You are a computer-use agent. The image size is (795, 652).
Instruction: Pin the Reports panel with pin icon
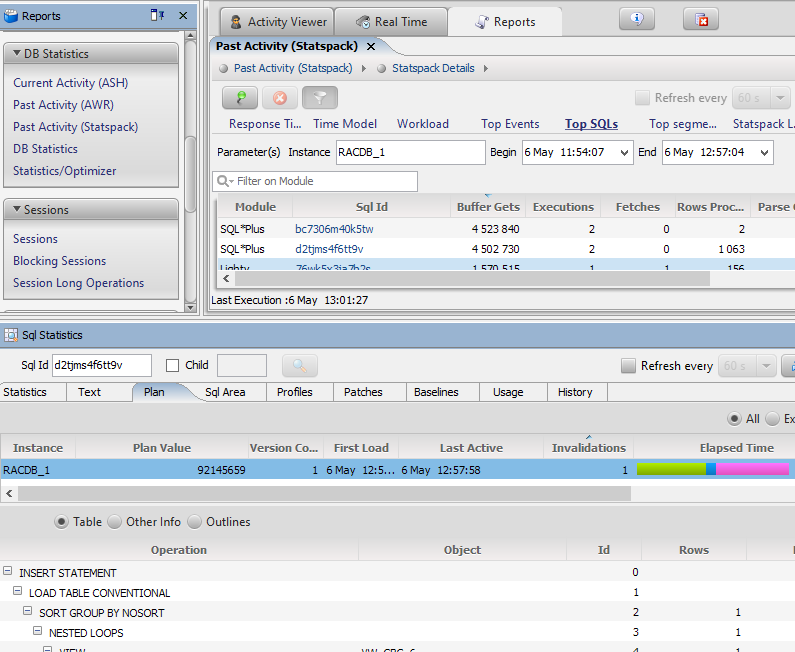click(157, 16)
